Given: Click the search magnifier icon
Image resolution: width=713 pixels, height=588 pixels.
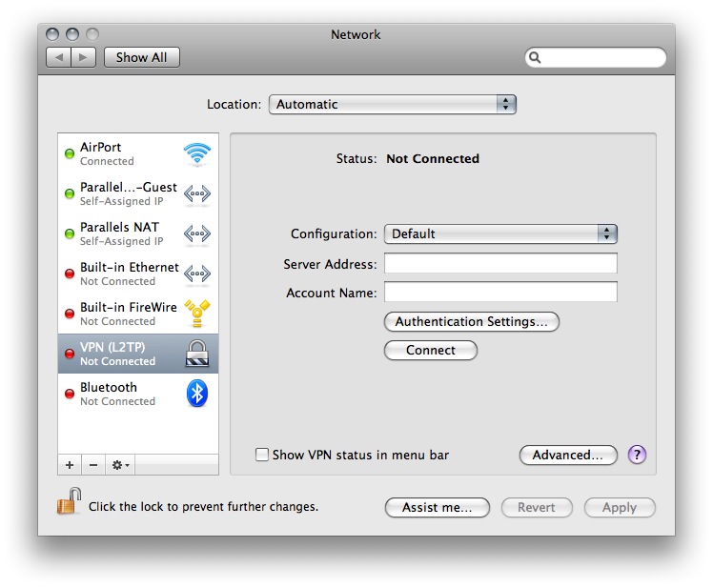Looking at the screenshot, I should pos(535,58).
